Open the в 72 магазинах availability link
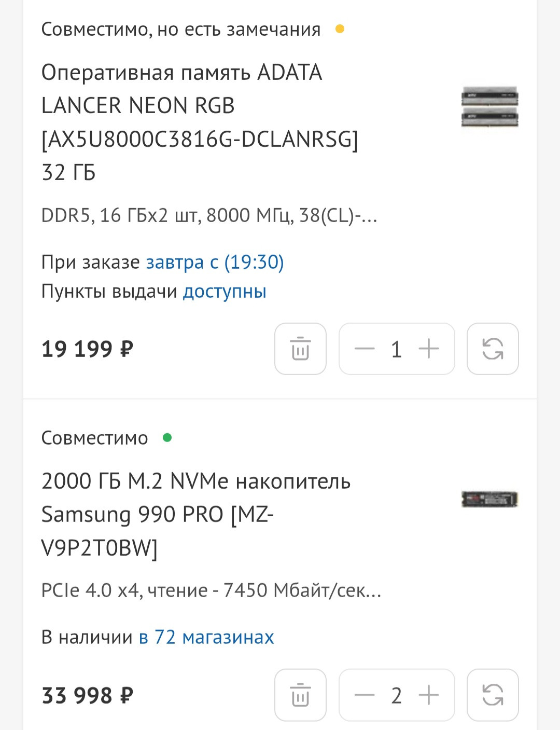The width and height of the screenshot is (560, 730). 206,637
